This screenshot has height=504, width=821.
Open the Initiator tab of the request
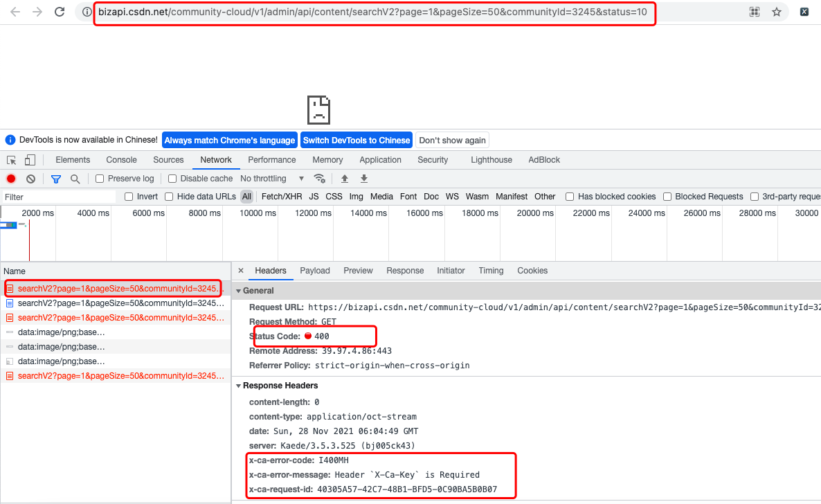coord(451,270)
